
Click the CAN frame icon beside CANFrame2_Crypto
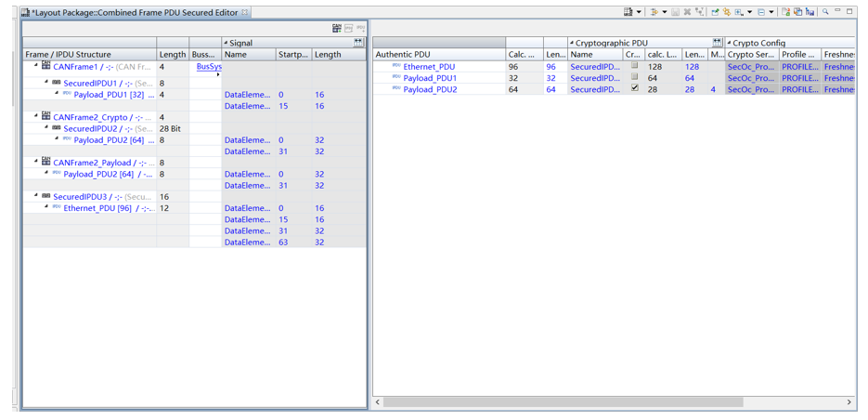(45, 117)
